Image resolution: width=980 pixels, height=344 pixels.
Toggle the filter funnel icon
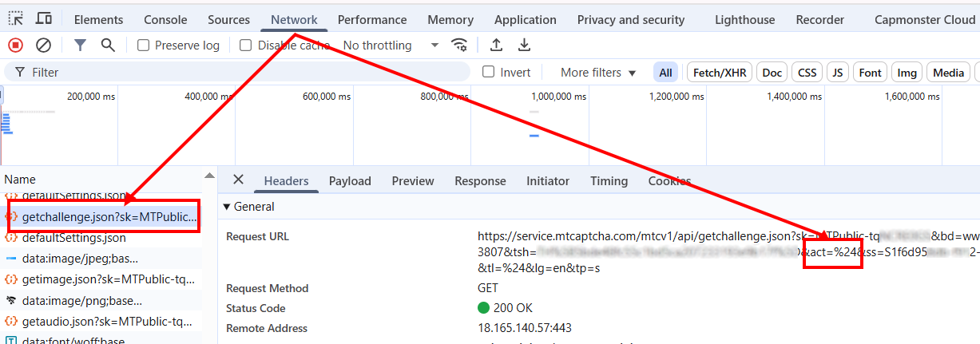[x=80, y=45]
